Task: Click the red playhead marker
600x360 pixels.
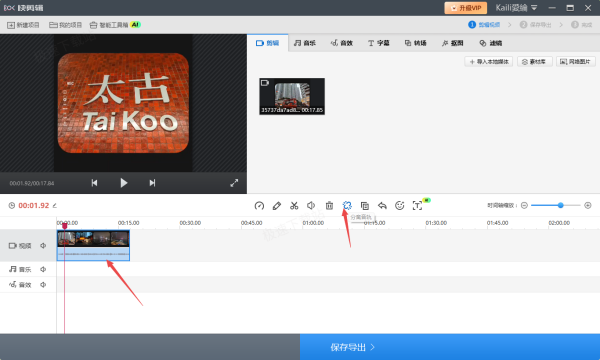Action: point(65,226)
